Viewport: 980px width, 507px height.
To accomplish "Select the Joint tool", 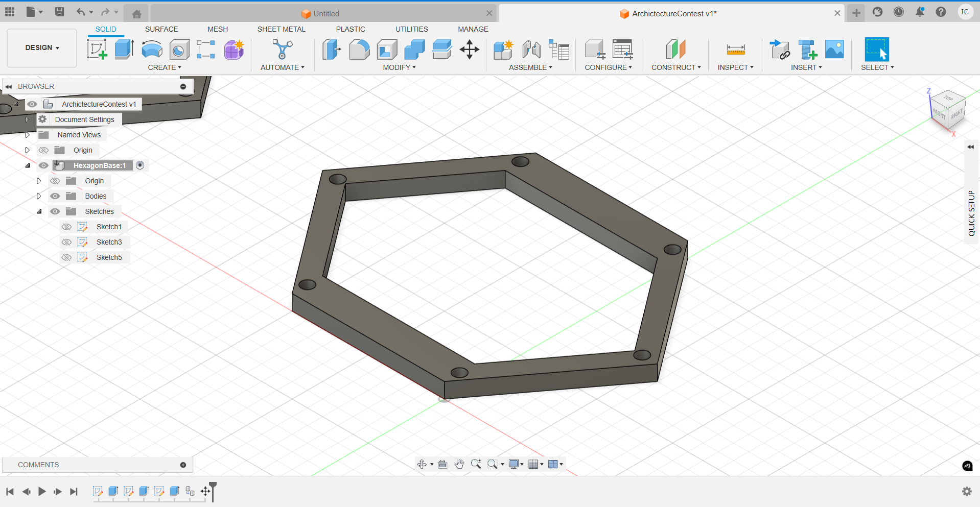I will tap(531, 50).
